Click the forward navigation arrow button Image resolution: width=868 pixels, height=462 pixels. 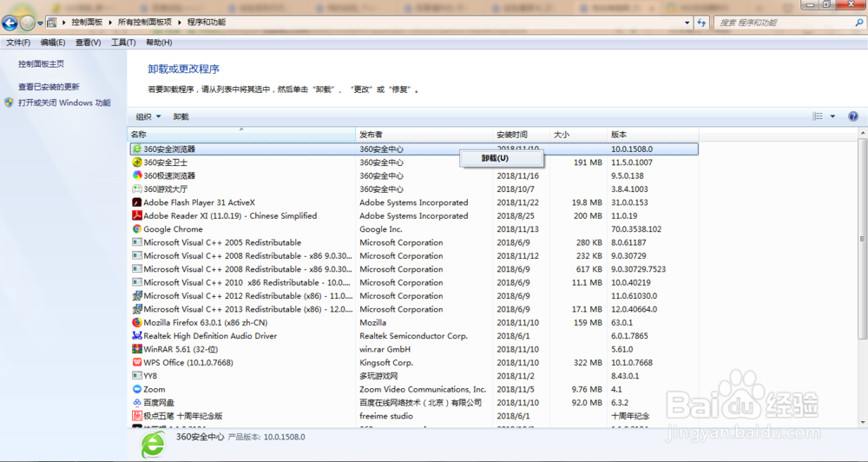point(27,23)
